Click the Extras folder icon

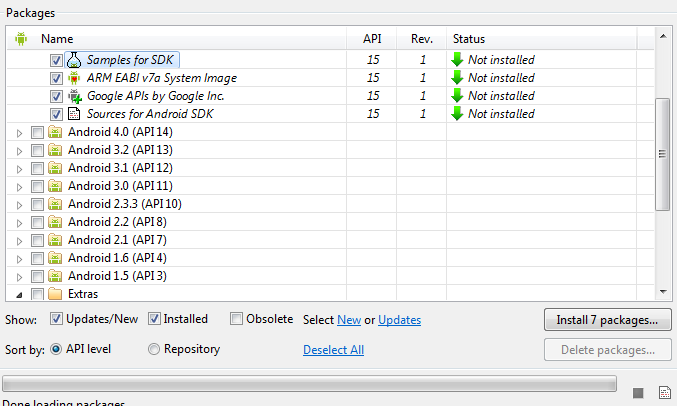[x=55, y=294]
